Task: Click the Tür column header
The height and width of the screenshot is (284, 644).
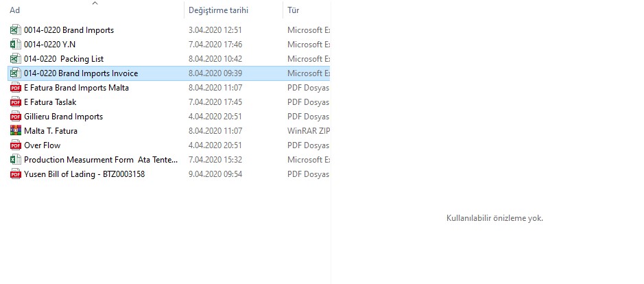Action: pos(294,10)
